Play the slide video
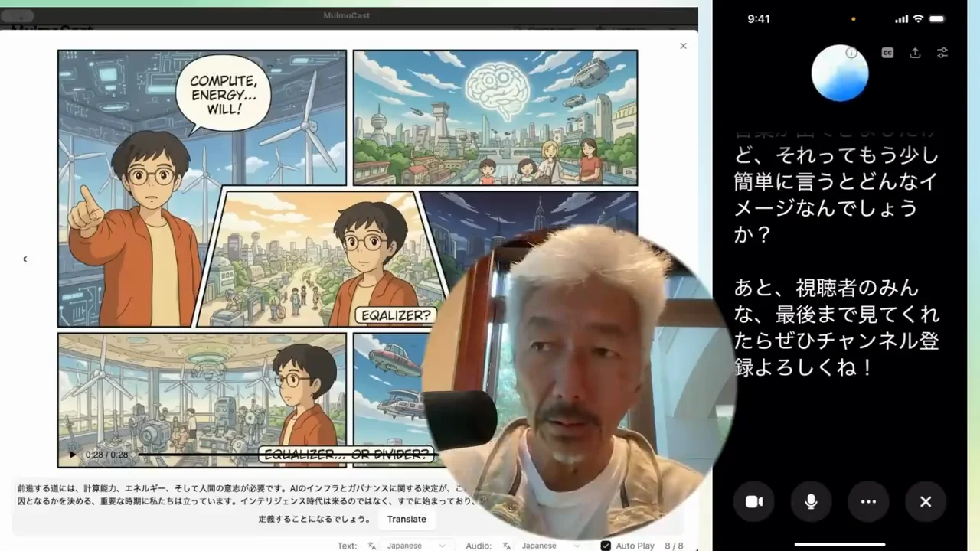 73,455
